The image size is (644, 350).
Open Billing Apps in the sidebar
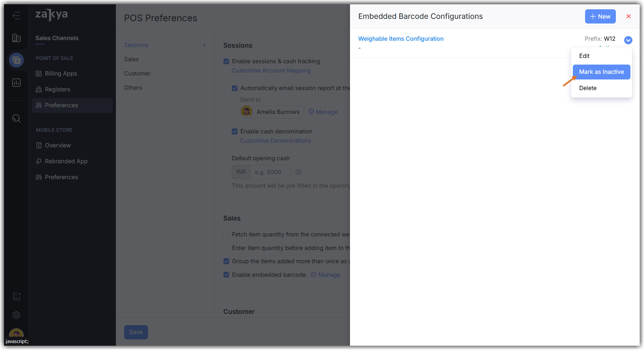(x=61, y=74)
